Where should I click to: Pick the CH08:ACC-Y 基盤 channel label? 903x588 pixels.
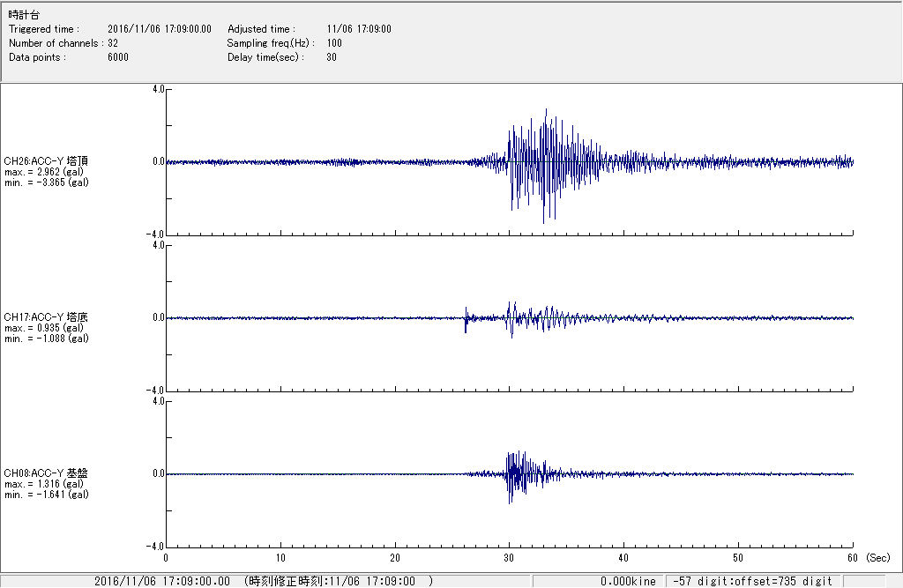[46, 473]
